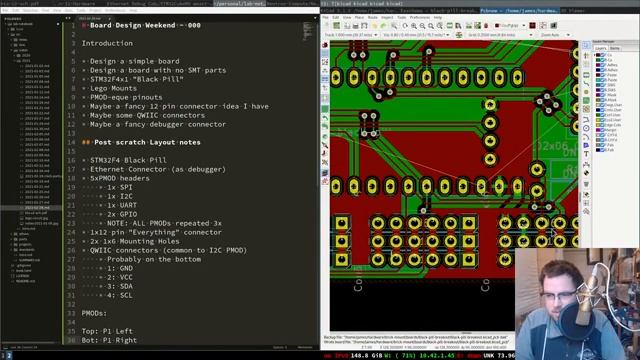This screenshot has width=640, height=360.
Task: Open the Footprint Viewer icon
Action: pos(458,26)
